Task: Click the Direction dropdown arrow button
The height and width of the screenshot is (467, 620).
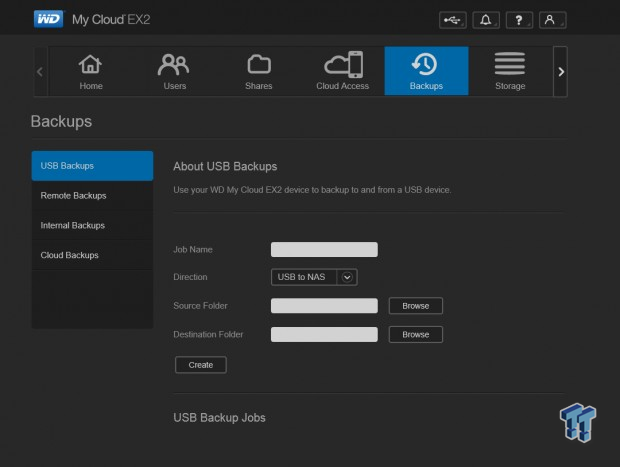Action: coord(347,277)
